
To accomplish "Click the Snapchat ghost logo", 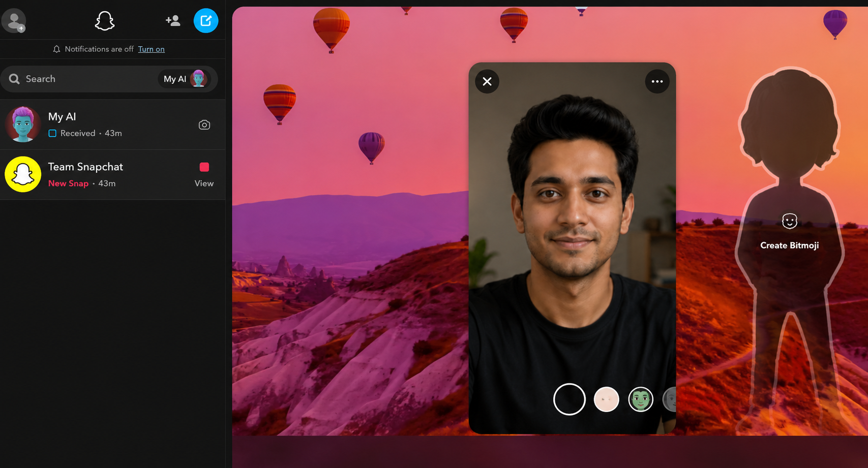I will pyautogui.click(x=105, y=21).
